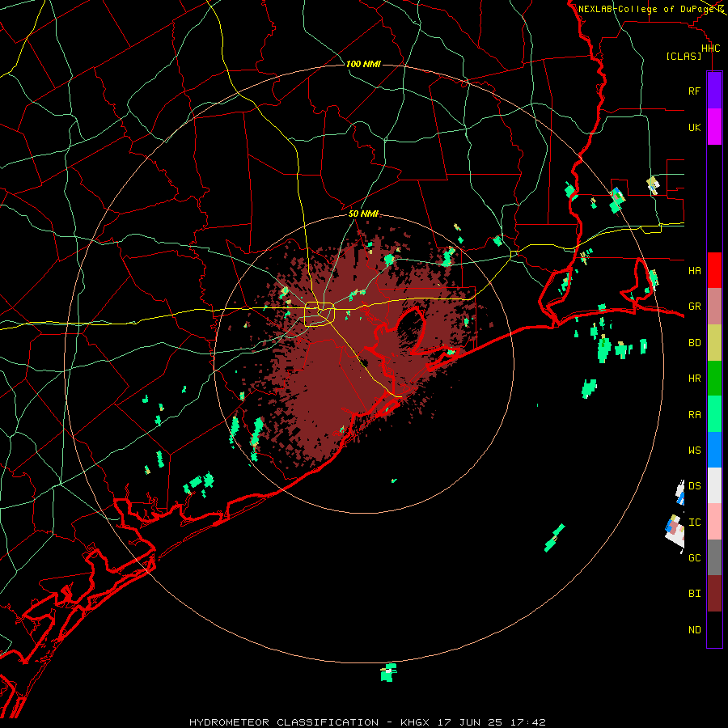
Task: Click the '100 NMI' range ring label
Action: pos(363,64)
